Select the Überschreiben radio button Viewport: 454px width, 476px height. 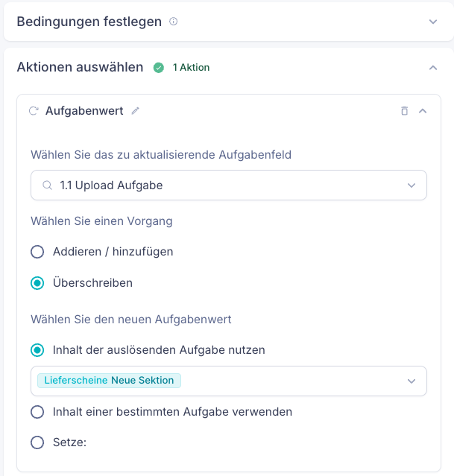tap(37, 283)
